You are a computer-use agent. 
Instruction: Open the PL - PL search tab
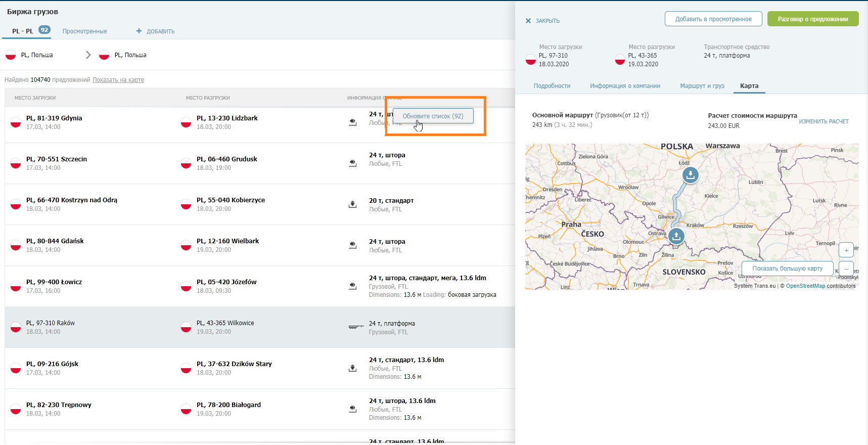[x=23, y=31]
